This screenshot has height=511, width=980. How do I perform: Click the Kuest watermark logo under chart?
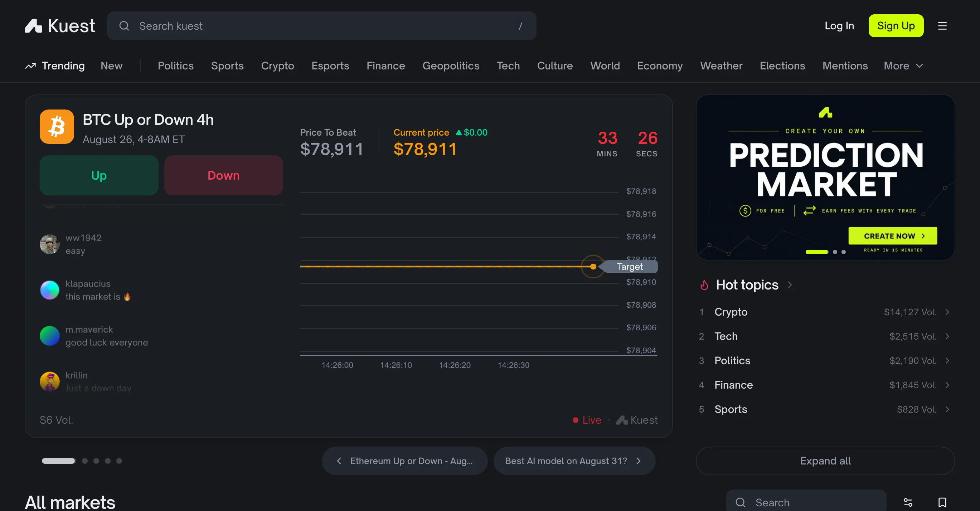coord(636,420)
